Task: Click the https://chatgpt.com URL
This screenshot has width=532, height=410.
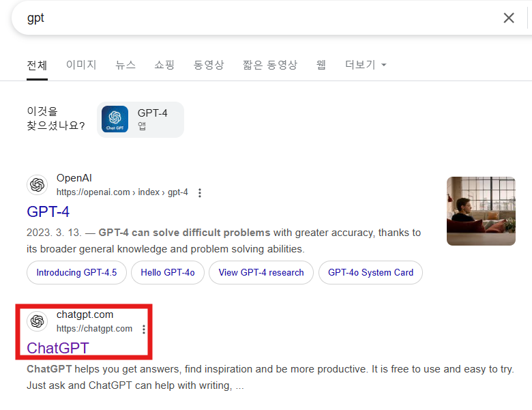Action: (94, 329)
